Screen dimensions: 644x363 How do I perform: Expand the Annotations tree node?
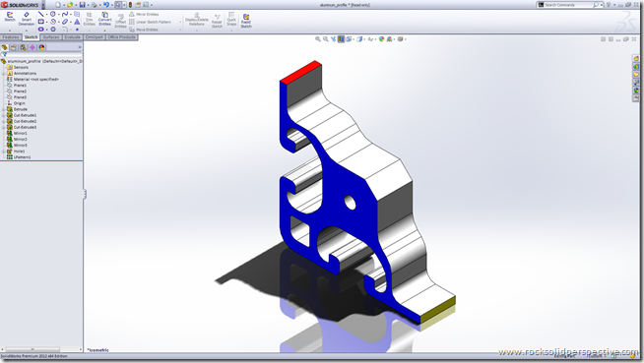(4, 74)
